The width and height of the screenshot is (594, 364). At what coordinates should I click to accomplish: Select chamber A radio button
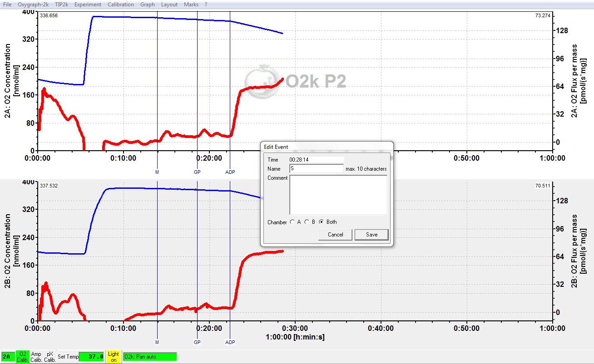(x=292, y=222)
